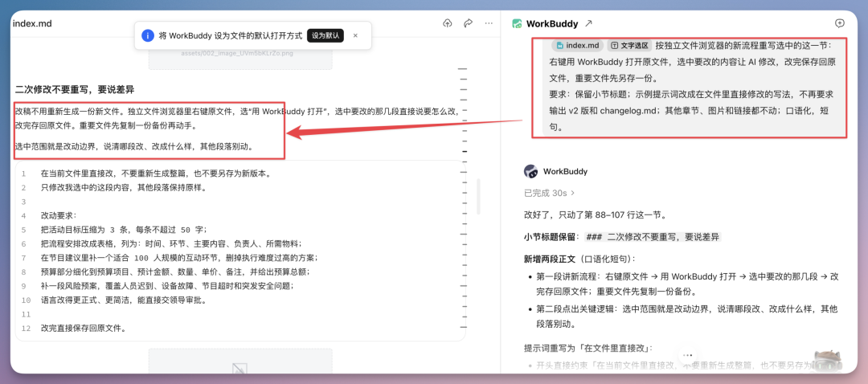Click the line 新增两段正文（口语化短句）

point(580,259)
